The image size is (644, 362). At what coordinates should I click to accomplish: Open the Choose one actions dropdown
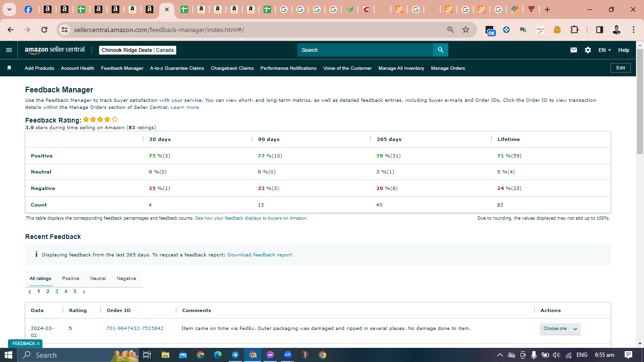click(560, 329)
